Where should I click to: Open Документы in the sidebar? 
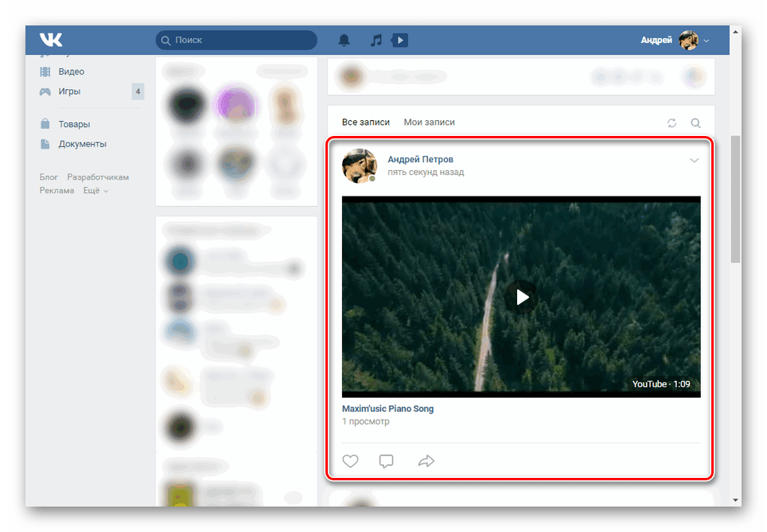click(82, 144)
